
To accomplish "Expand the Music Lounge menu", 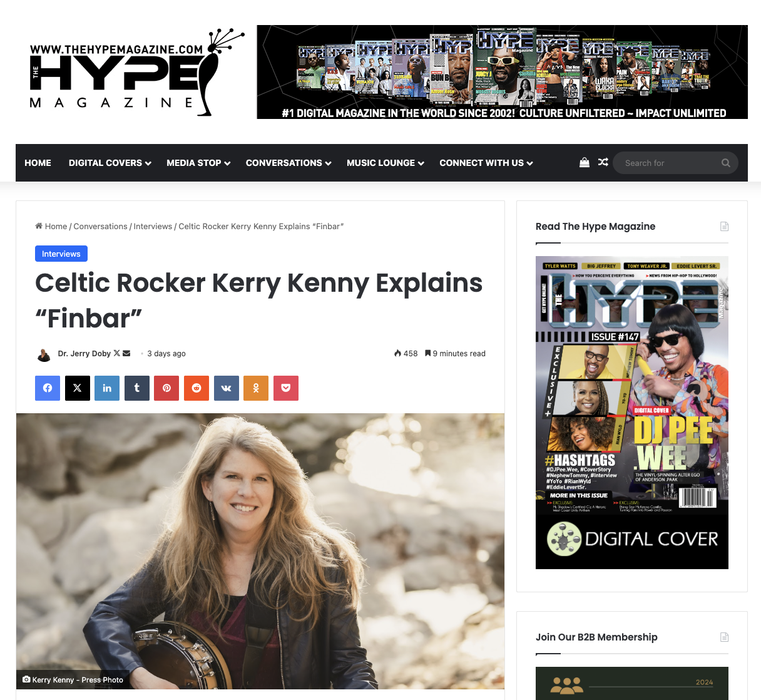I will (x=386, y=163).
